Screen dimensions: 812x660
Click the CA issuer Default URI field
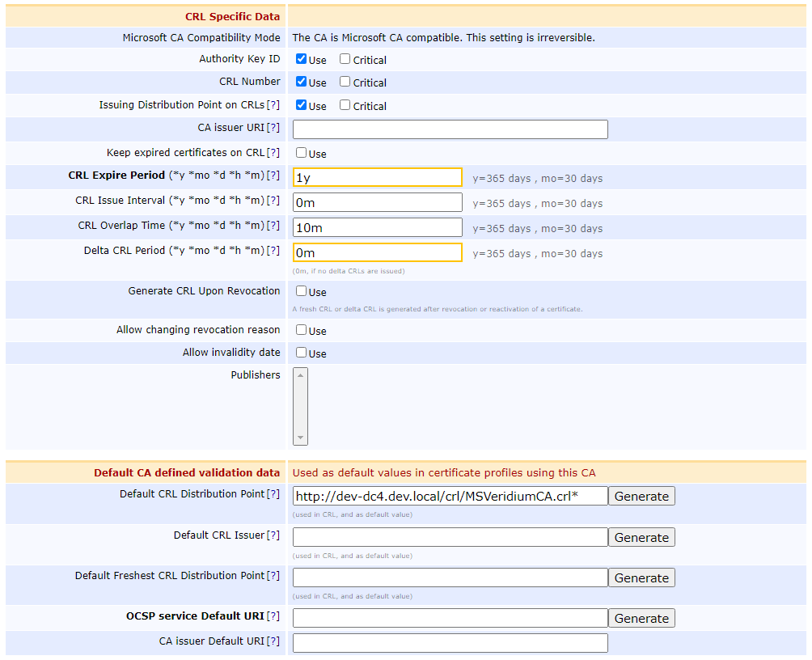[450, 643]
